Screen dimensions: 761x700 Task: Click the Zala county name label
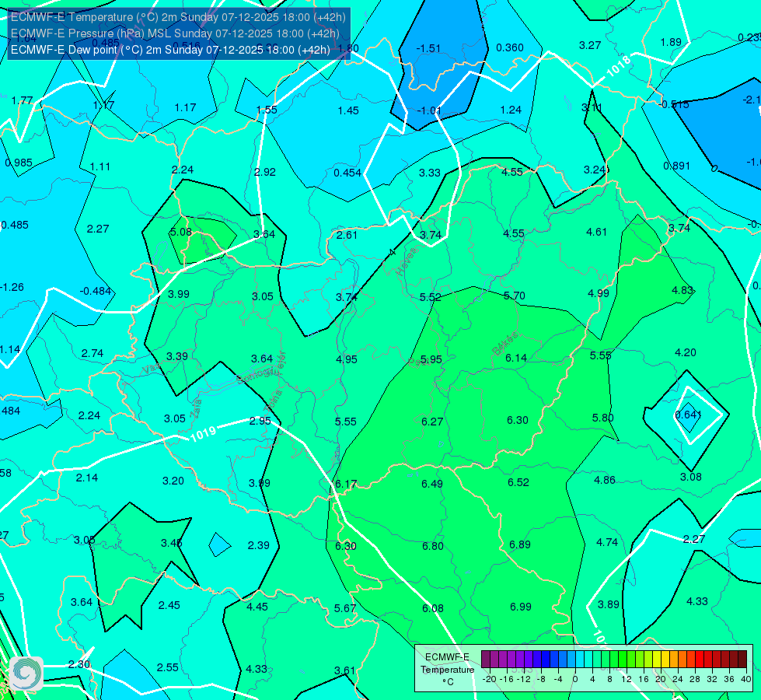click(x=196, y=408)
